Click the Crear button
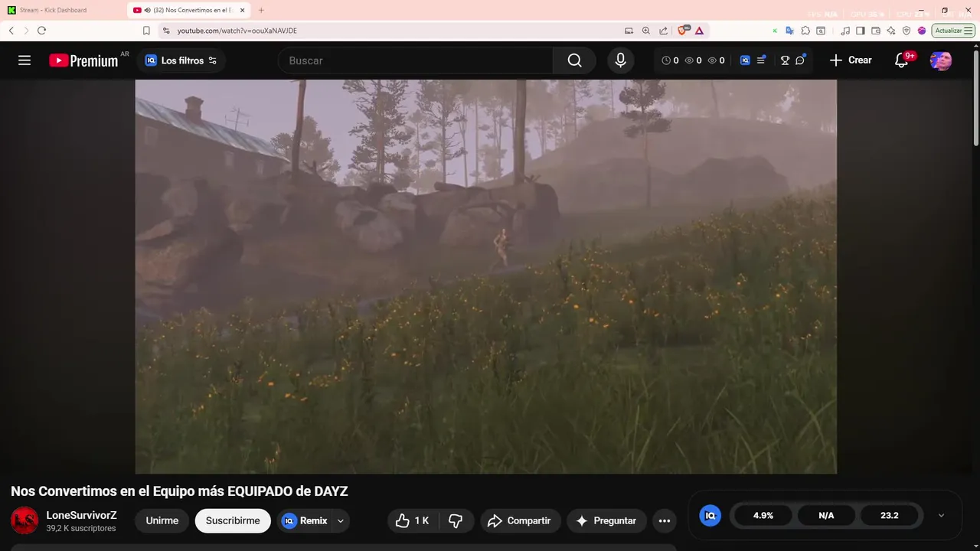 pos(851,60)
